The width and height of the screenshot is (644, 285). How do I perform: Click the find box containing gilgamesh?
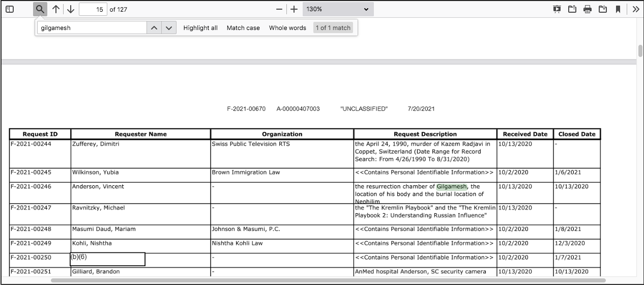pos(92,28)
